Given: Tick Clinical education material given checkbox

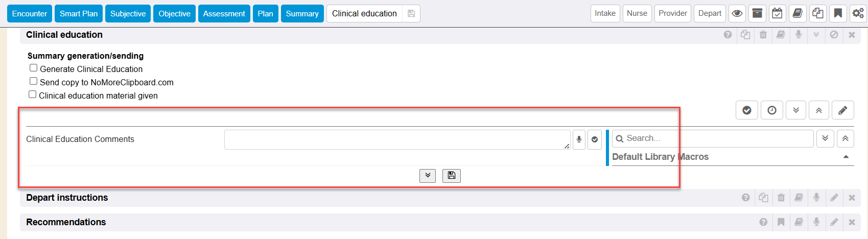Looking at the screenshot, I should pyautogui.click(x=33, y=94).
